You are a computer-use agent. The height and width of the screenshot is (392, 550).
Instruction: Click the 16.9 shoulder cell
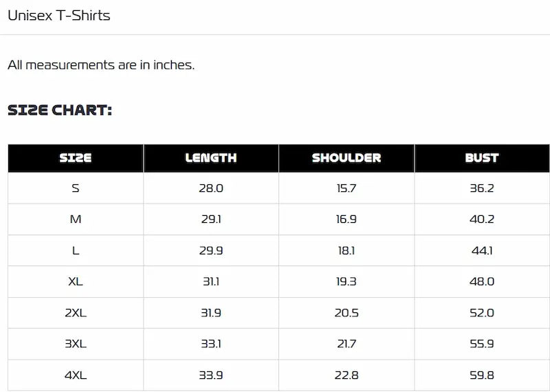click(346, 219)
